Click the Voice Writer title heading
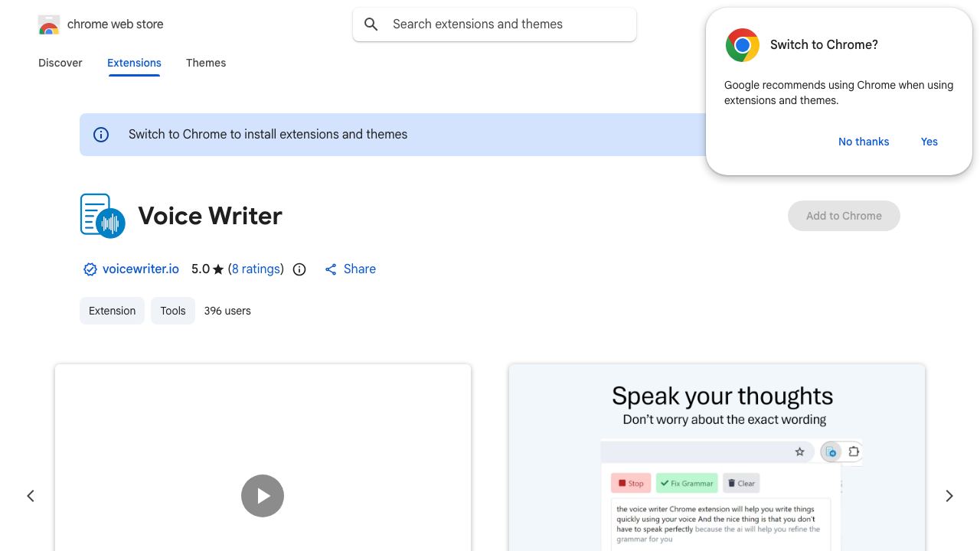 [211, 216]
